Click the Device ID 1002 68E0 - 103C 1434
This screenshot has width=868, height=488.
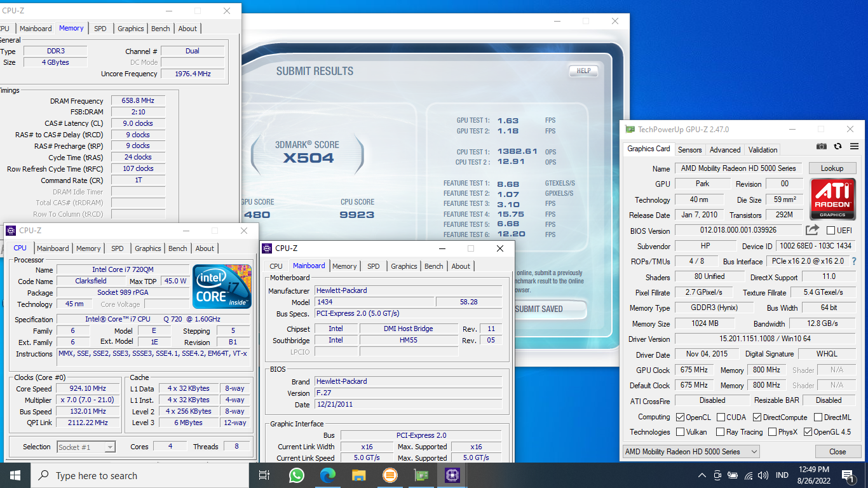click(x=815, y=246)
